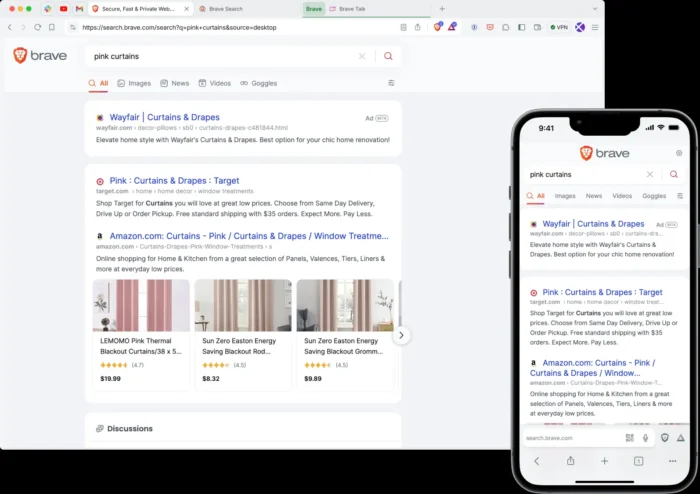700x494 pixels.
Task: Open a new tab with plus button
Action: (442, 8)
